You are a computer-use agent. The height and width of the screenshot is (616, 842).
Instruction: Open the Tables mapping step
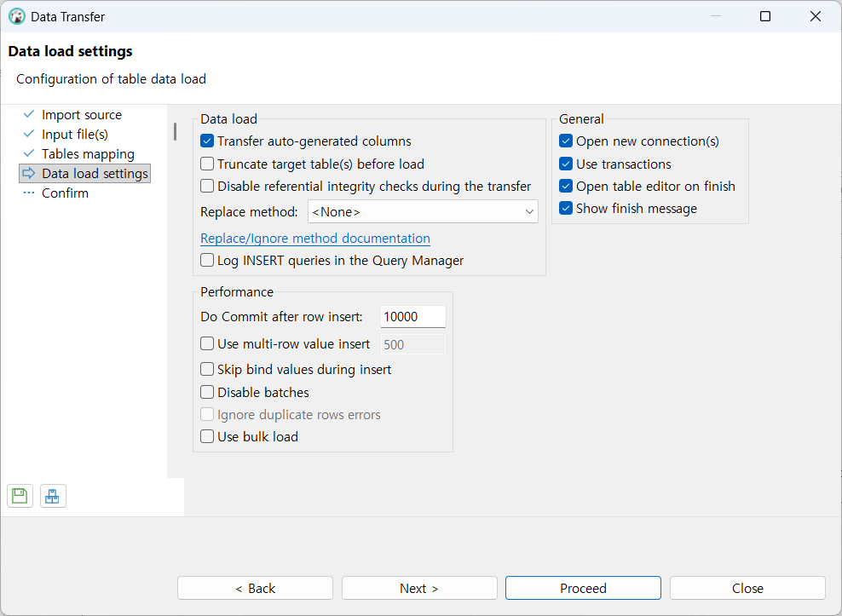pyautogui.click(x=88, y=154)
